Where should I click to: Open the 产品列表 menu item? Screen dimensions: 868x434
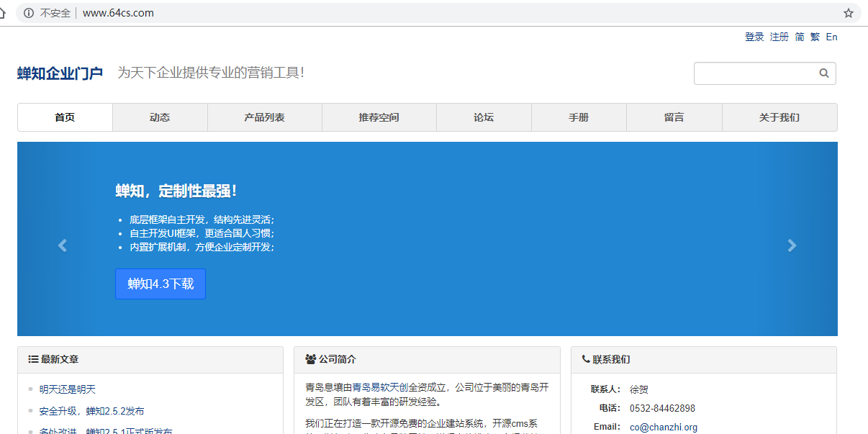tap(264, 117)
